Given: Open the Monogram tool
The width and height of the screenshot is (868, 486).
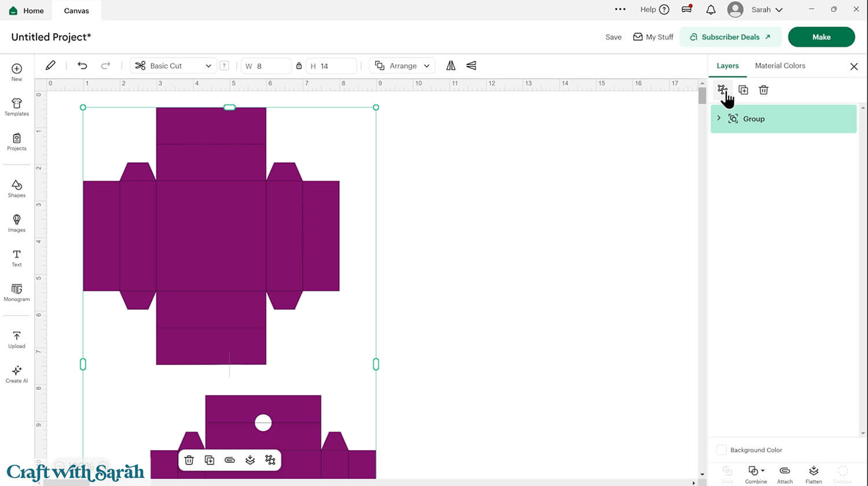Looking at the screenshot, I should tap(17, 293).
